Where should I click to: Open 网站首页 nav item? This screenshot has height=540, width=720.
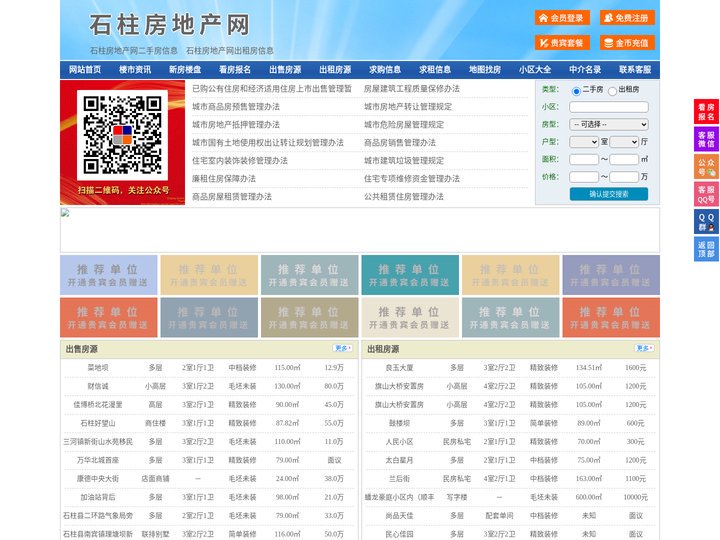pos(85,70)
